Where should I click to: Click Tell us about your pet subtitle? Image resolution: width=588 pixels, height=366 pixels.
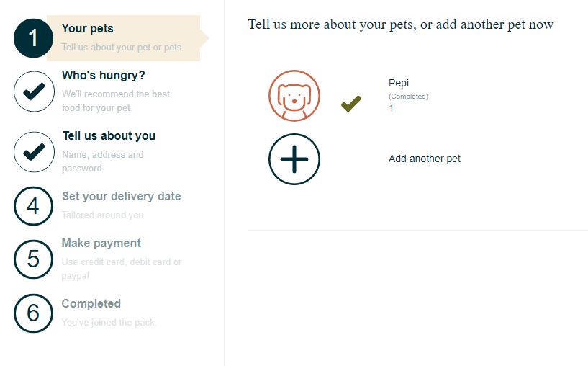pos(122,48)
